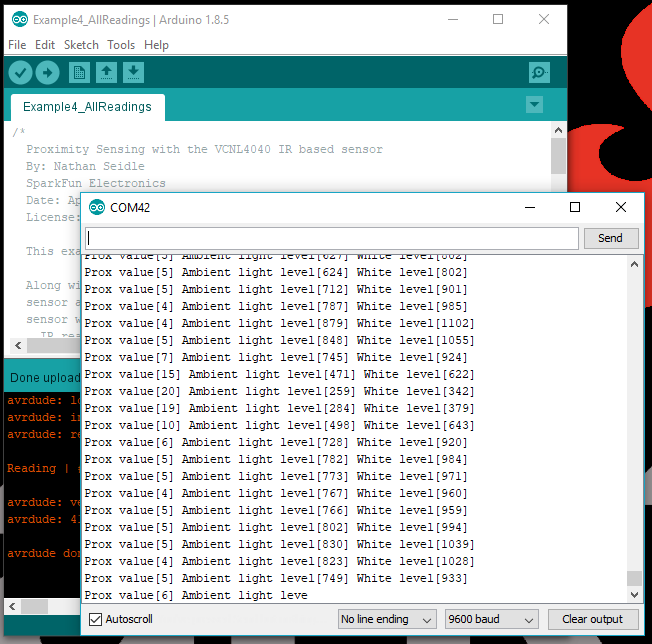This screenshot has width=652, height=644.
Task: Click the line with Ambient light level[284]
Action: coord(279,408)
